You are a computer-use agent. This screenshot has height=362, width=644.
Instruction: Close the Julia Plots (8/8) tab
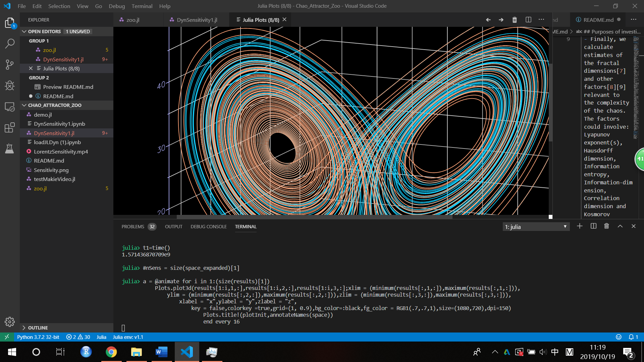[x=284, y=19]
